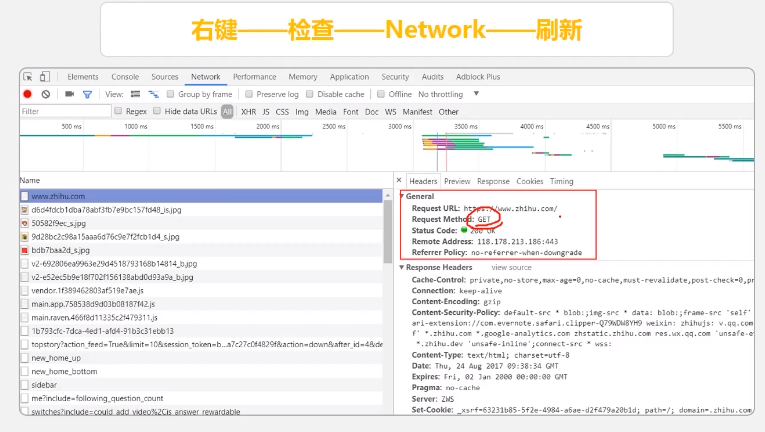Collapse the General section
The image size is (765, 432).
pos(402,196)
